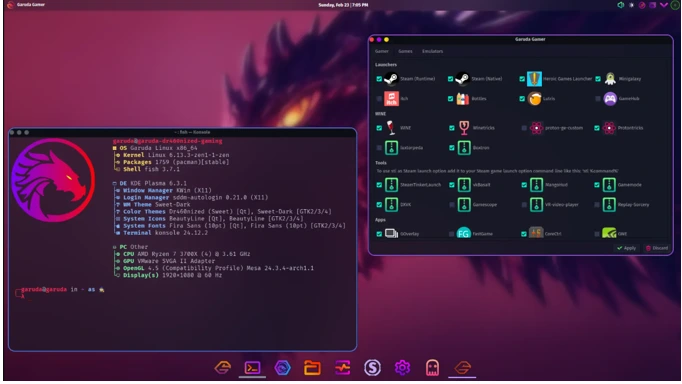Uncheck the MangoHud checkbox
The width and height of the screenshot is (682, 384).
click(x=524, y=185)
